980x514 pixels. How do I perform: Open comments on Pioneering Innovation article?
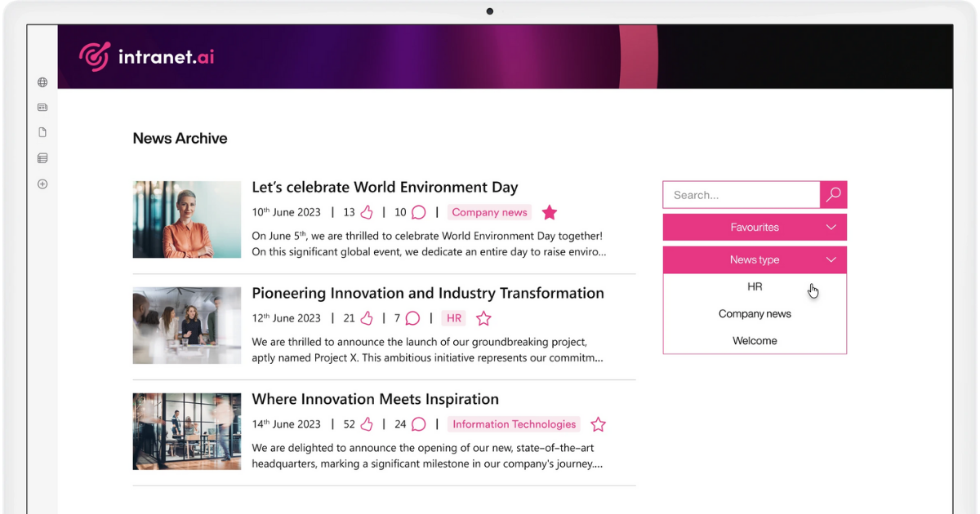tap(413, 318)
